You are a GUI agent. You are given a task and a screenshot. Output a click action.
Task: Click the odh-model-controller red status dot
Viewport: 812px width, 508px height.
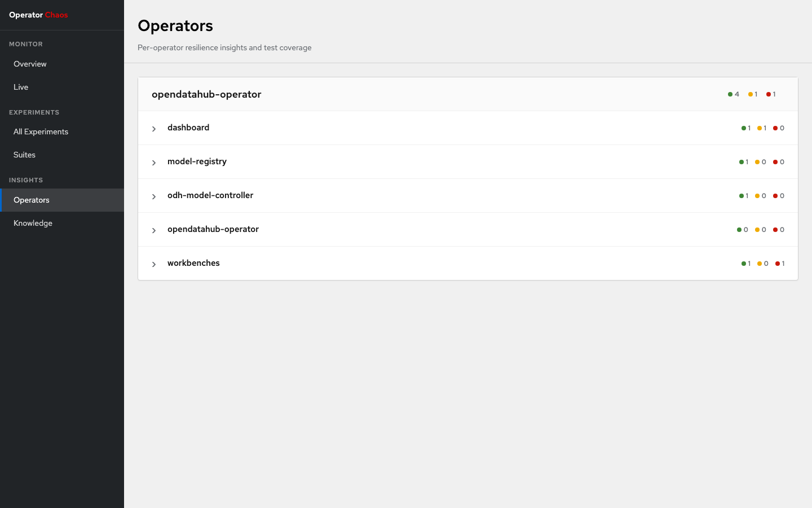pyautogui.click(x=775, y=196)
